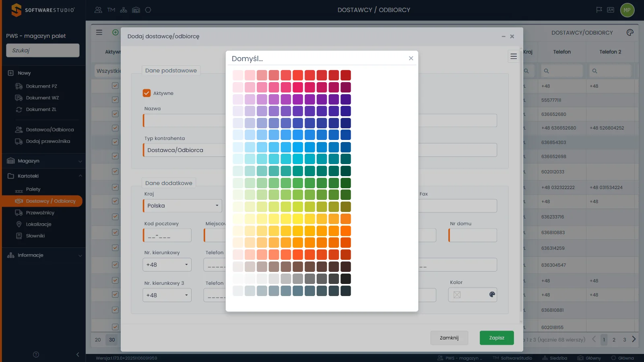Toggle the Aktywne checkbox

coord(147,93)
